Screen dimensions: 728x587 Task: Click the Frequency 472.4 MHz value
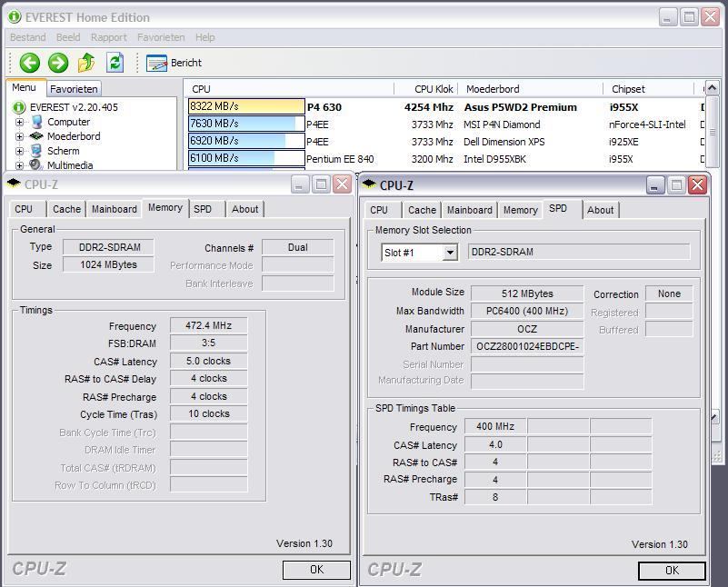coord(208,325)
